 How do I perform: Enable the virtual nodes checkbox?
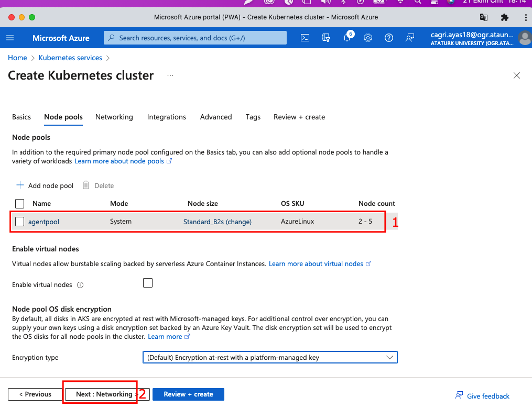coord(148,283)
